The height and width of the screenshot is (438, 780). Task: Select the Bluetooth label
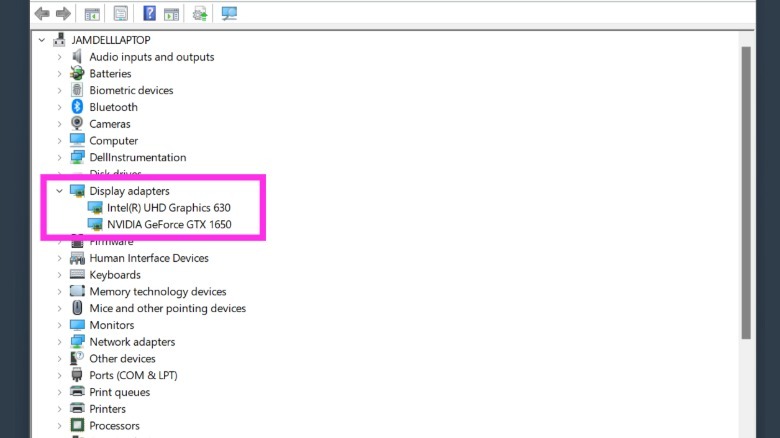point(113,107)
